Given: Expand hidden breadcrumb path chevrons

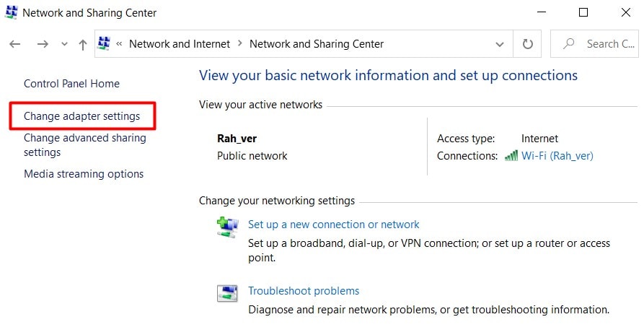Looking at the screenshot, I should point(119,44).
